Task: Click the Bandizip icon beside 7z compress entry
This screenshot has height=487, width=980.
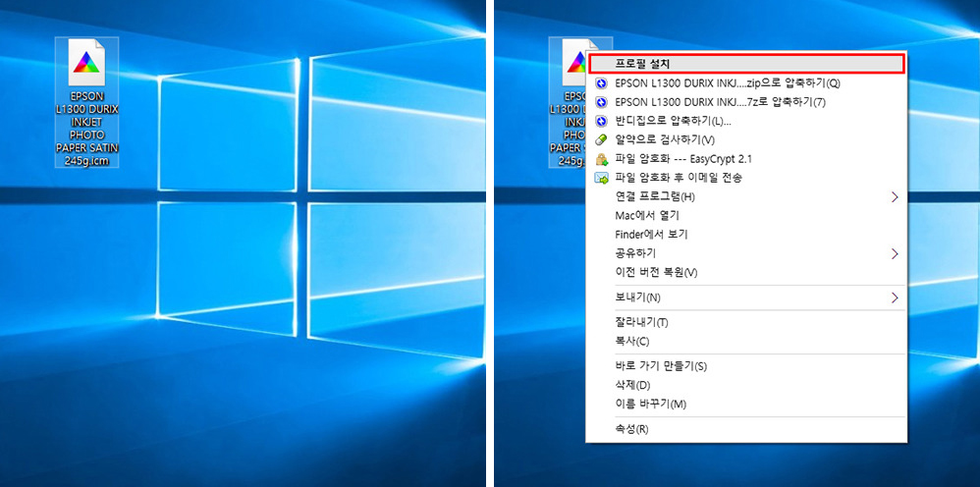Action: click(x=601, y=102)
